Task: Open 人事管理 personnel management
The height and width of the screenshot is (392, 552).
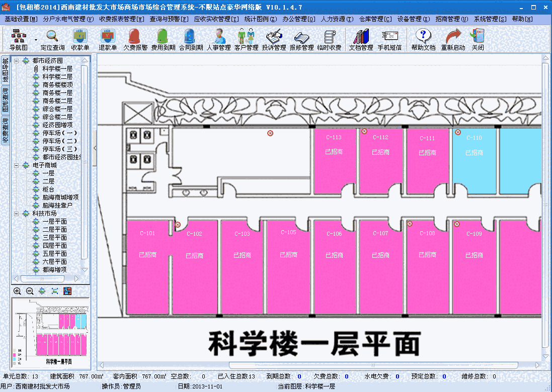Action: point(218,39)
